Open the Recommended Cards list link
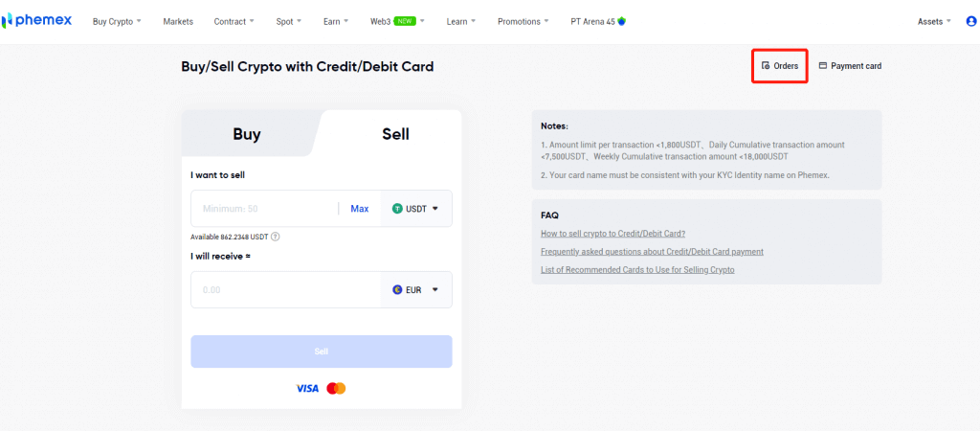The image size is (980, 431). [x=637, y=270]
